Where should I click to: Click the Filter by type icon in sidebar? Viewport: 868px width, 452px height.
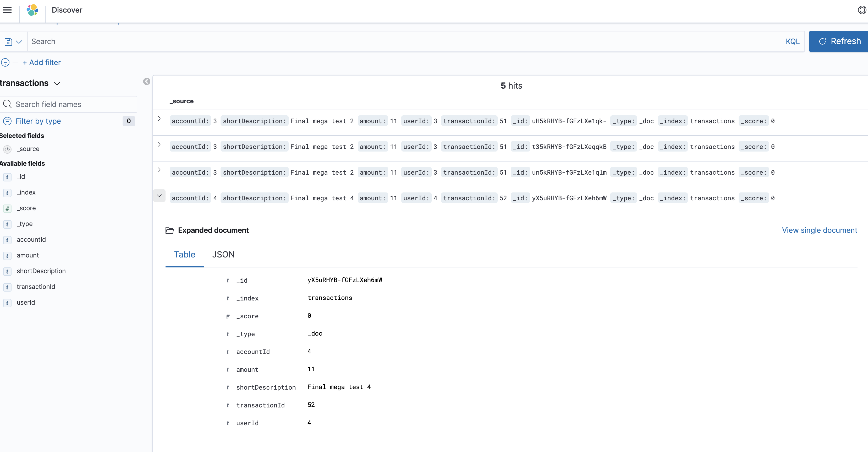coord(7,121)
